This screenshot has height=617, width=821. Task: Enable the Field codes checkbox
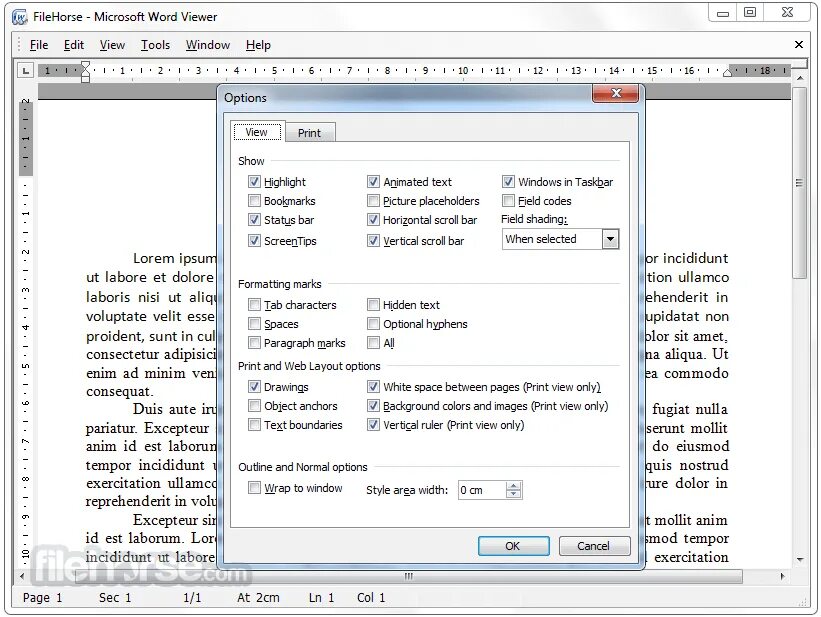(508, 201)
